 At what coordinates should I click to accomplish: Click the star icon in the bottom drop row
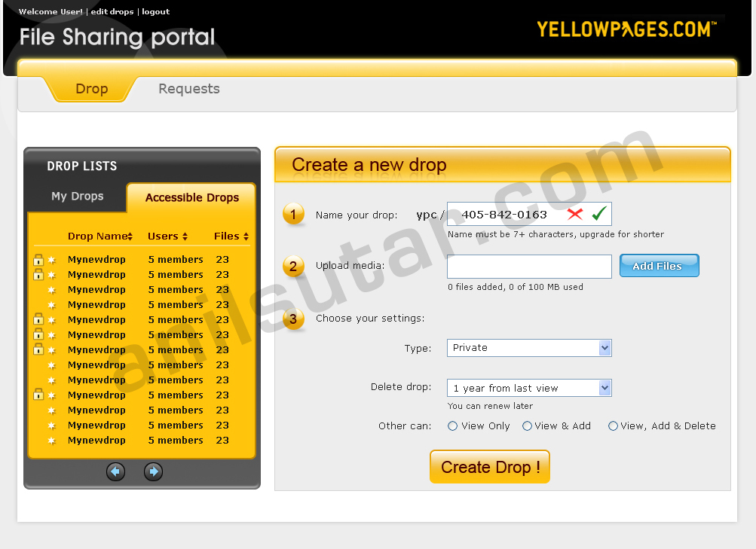[52, 441]
